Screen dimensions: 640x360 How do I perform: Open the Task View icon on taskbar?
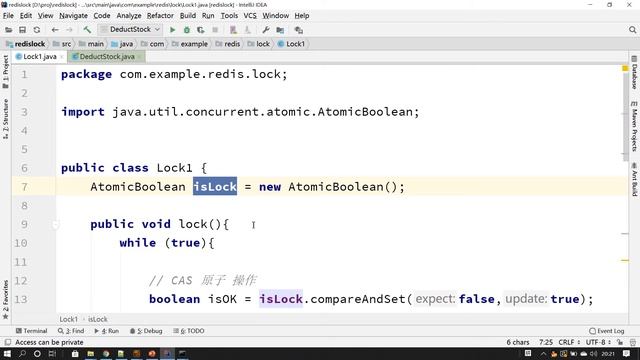click(x=52, y=353)
